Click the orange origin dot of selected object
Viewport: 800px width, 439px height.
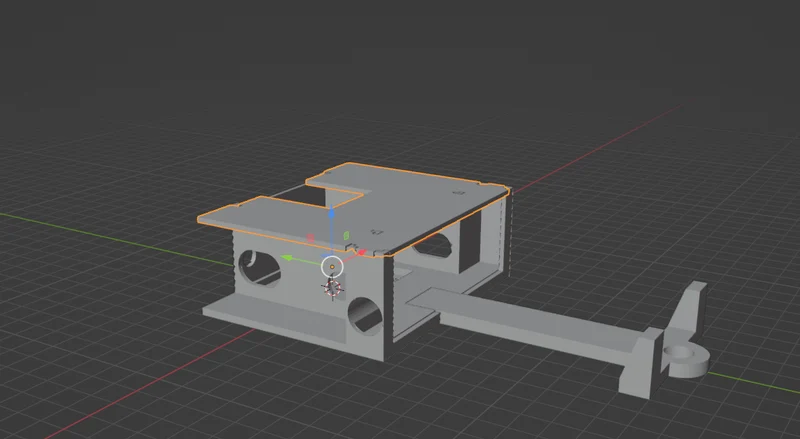(x=333, y=267)
